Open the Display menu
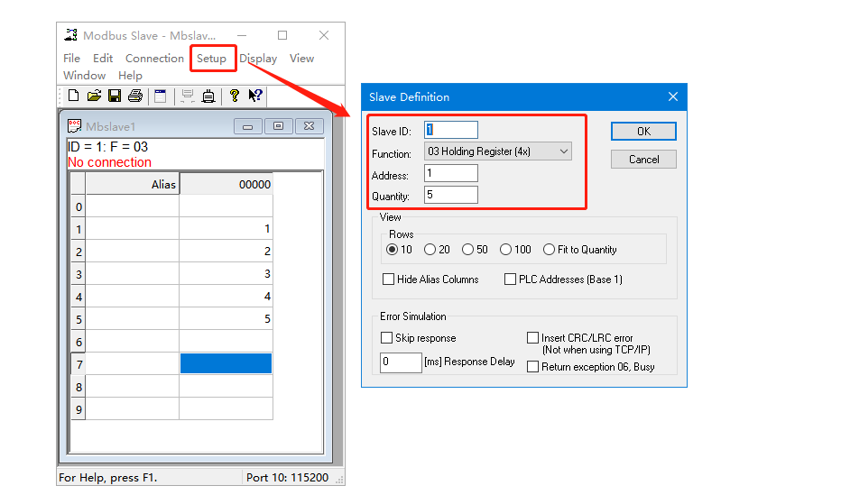The height and width of the screenshot is (504, 841). tap(258, 59)
